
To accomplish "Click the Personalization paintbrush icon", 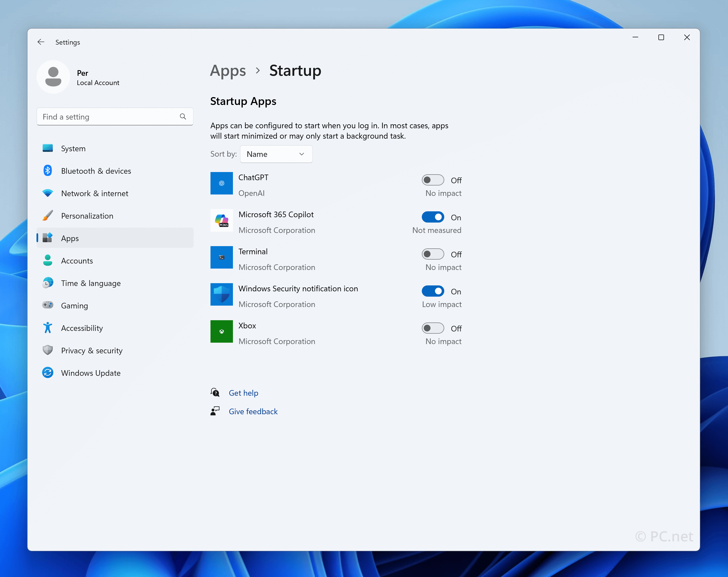I will (x=48, y=216).
